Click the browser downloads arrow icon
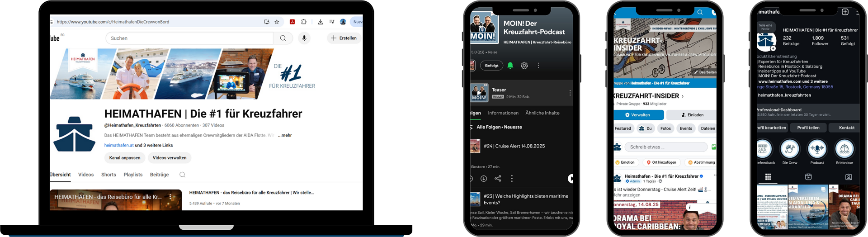The image size is (868, 237). 321,22
